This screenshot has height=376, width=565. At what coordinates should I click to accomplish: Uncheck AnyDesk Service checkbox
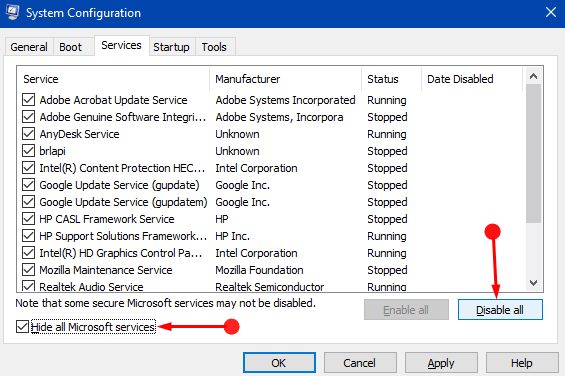pos(28,133)
